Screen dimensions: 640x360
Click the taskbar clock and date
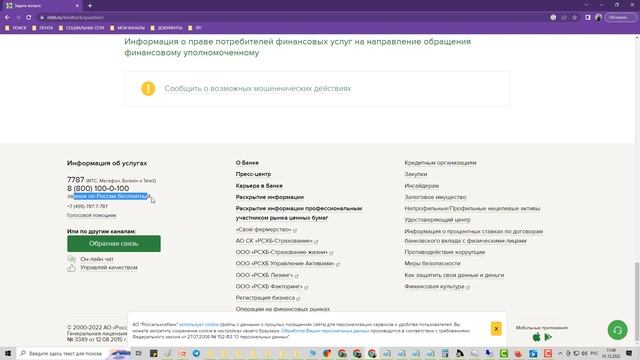click(611, 353)
